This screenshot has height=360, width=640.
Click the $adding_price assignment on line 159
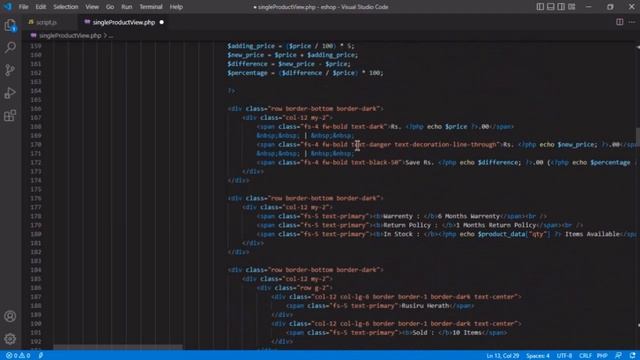tap(291, 46)
